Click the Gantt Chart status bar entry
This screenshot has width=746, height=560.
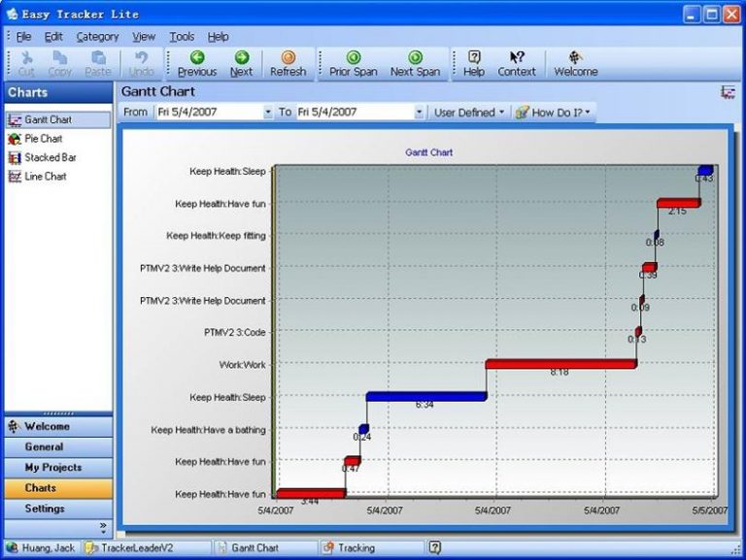pos(249,547)
